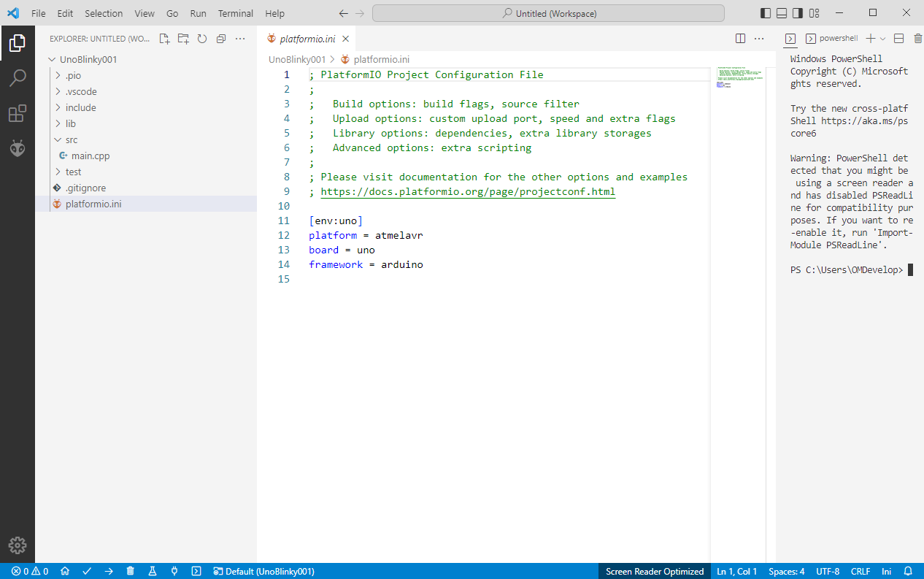Open the new terminal launch profile dropdown arrow
Image resolution: width=924 pixels, height=579 pixels.
(x=882, y=39)
